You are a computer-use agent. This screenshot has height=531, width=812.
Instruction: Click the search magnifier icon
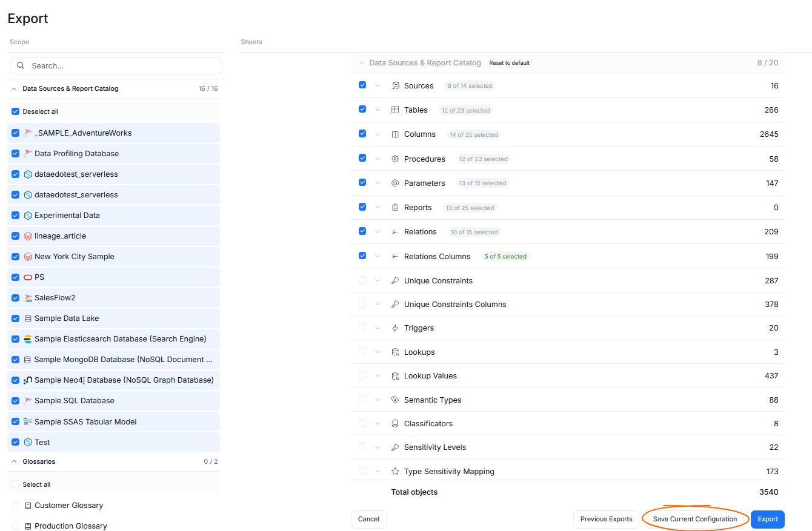[21, 65]
